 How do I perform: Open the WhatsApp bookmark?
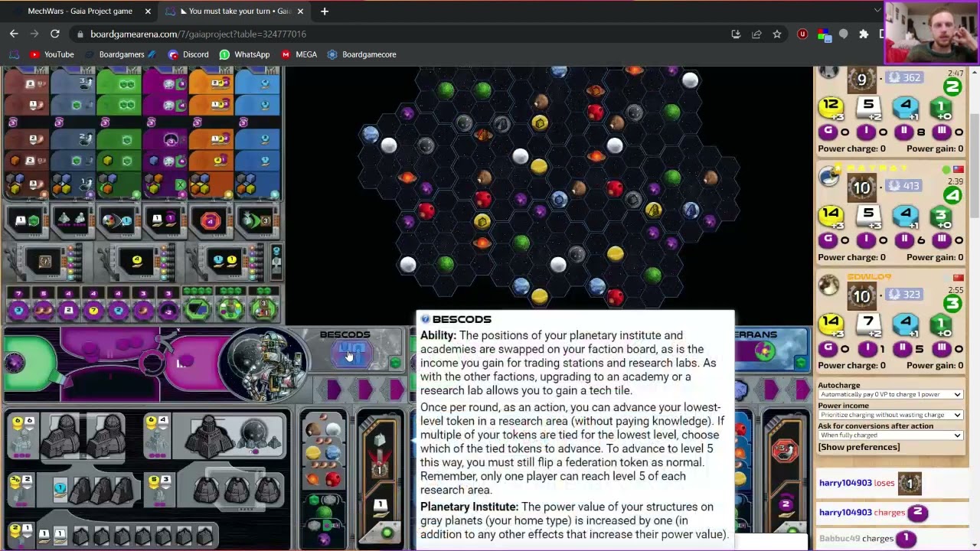245,54
